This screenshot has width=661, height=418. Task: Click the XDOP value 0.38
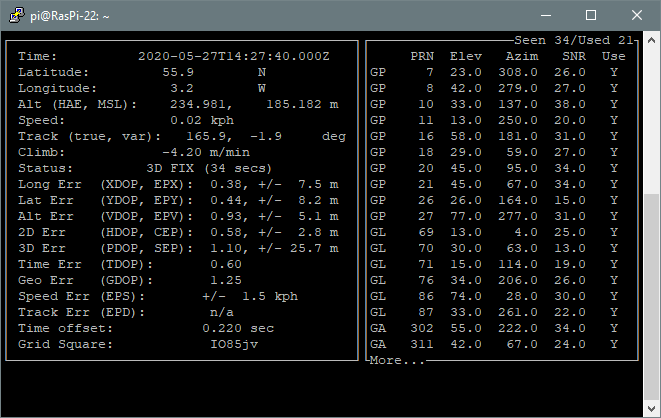click(226, 185)
